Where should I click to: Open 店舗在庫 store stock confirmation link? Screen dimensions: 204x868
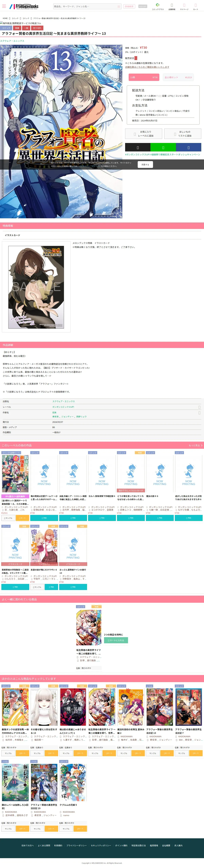147,67
